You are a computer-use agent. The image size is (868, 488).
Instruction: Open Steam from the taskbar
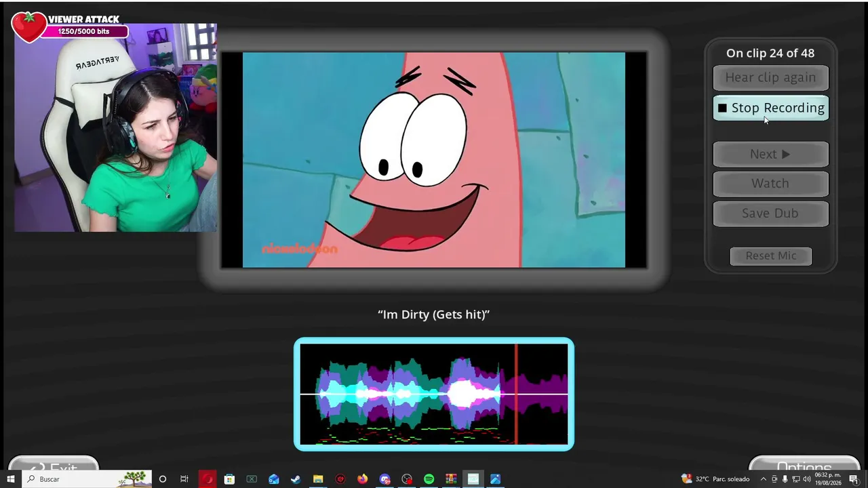tap(296, 479)
